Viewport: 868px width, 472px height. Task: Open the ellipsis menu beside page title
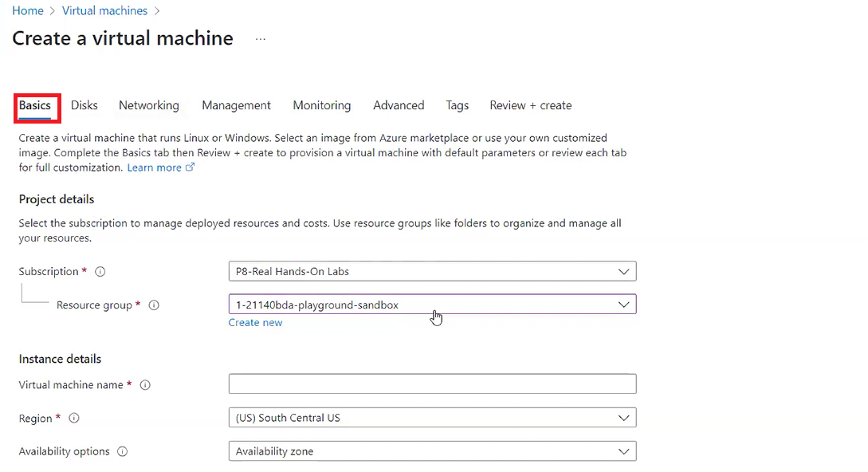point(261,39)
